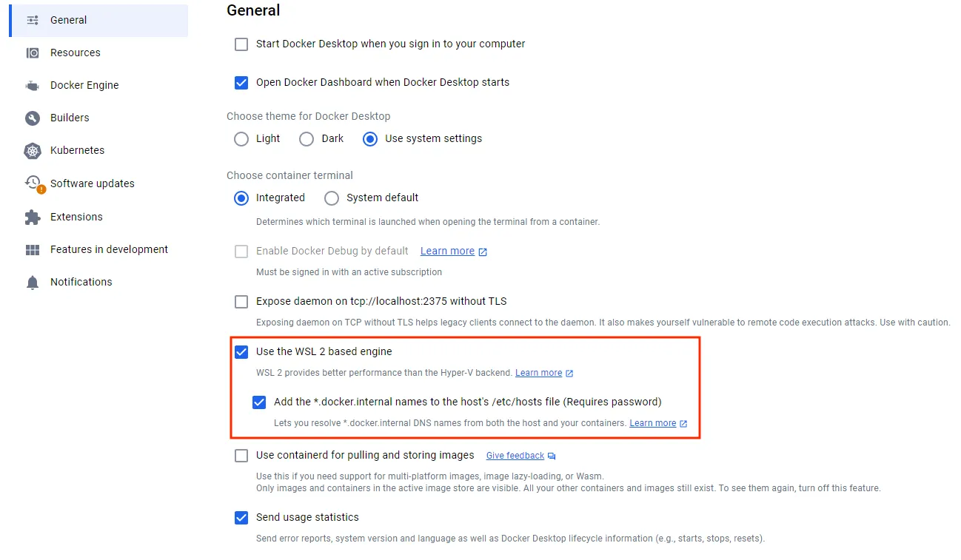Enable Start Docker Desktop at sign-in
Screen dimensions: 961x560
pos(241,44)
